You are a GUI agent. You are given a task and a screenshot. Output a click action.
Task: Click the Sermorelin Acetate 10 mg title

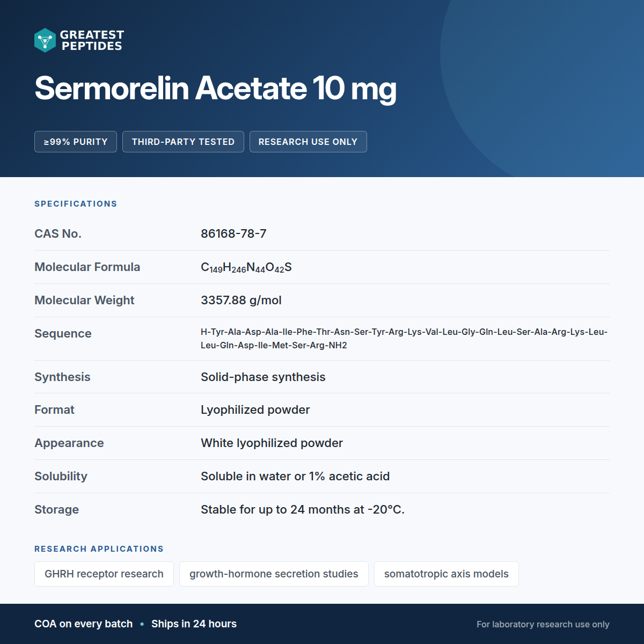click(x=216, y=89)
